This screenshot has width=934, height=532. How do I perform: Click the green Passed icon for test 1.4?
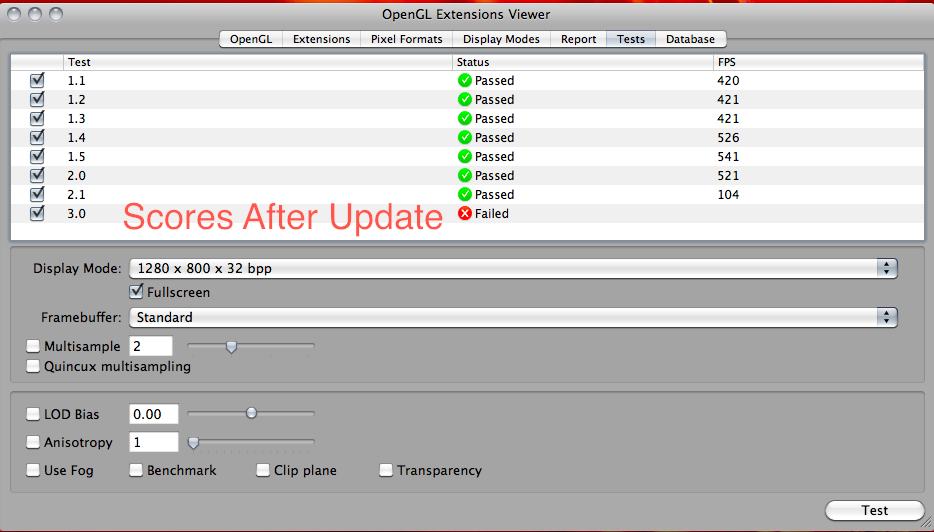tap(465, 137)
